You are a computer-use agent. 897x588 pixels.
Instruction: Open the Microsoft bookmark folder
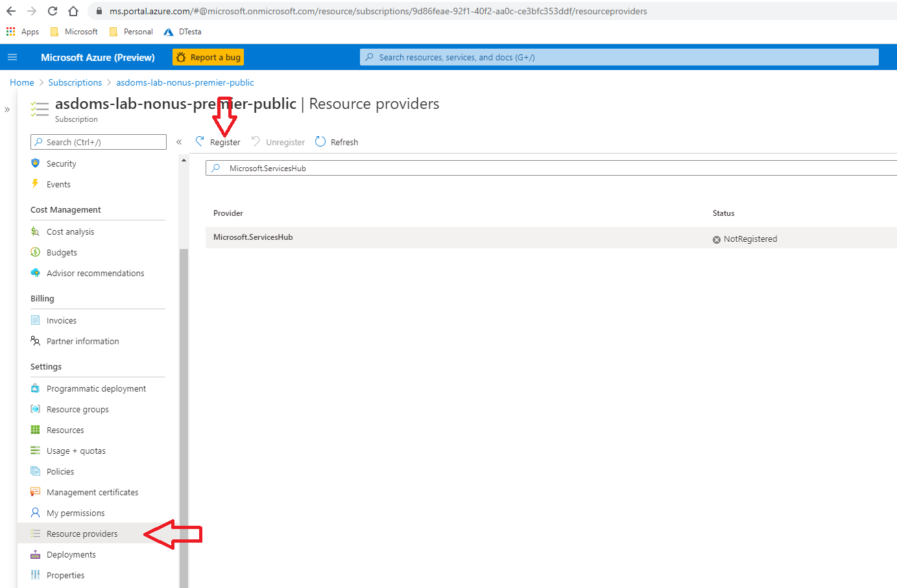pos(74,31)
